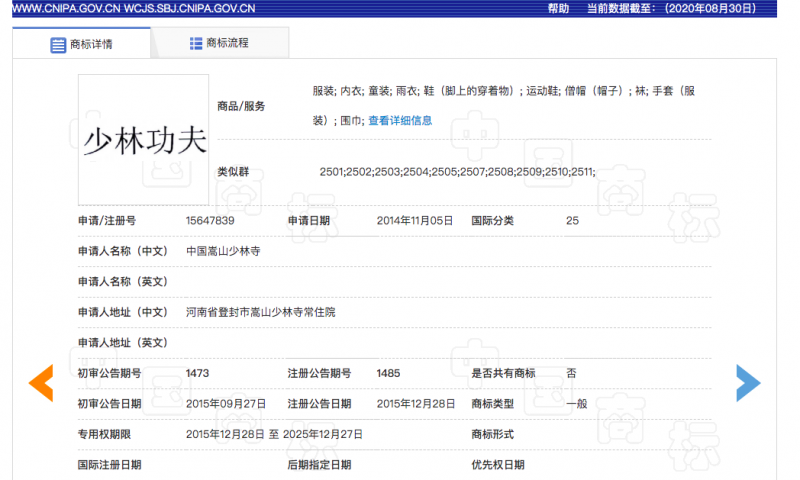
Task: Click the date 2015年09月27日
Action: pos(226,404)
